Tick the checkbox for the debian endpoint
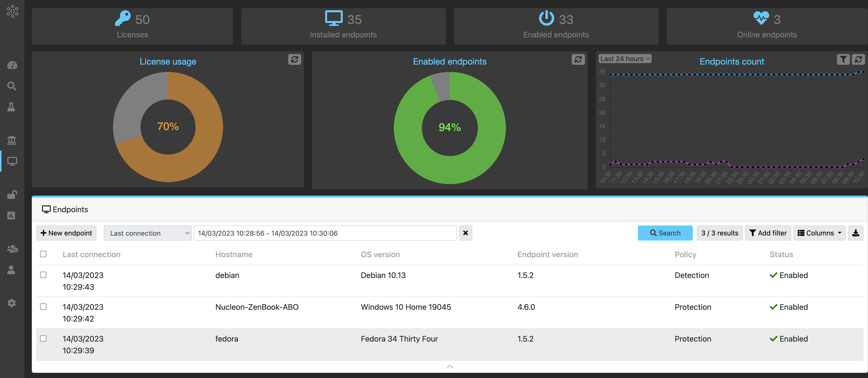The height and width of the screenshot is (378, 868). click(43, 275)
